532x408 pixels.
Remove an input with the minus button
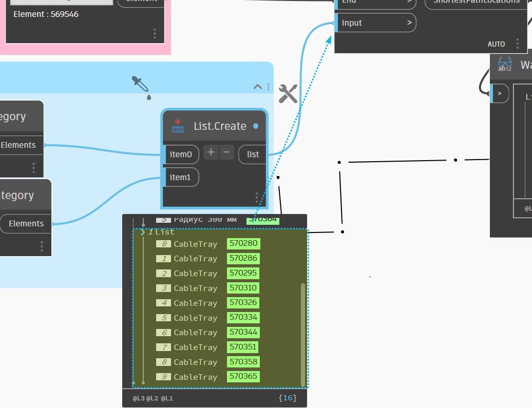(226, 152)
